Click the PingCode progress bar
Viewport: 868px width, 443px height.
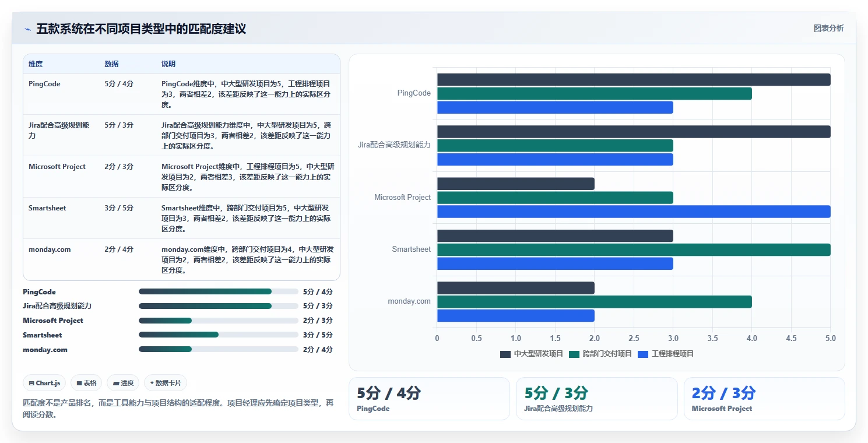coord(219,291)
